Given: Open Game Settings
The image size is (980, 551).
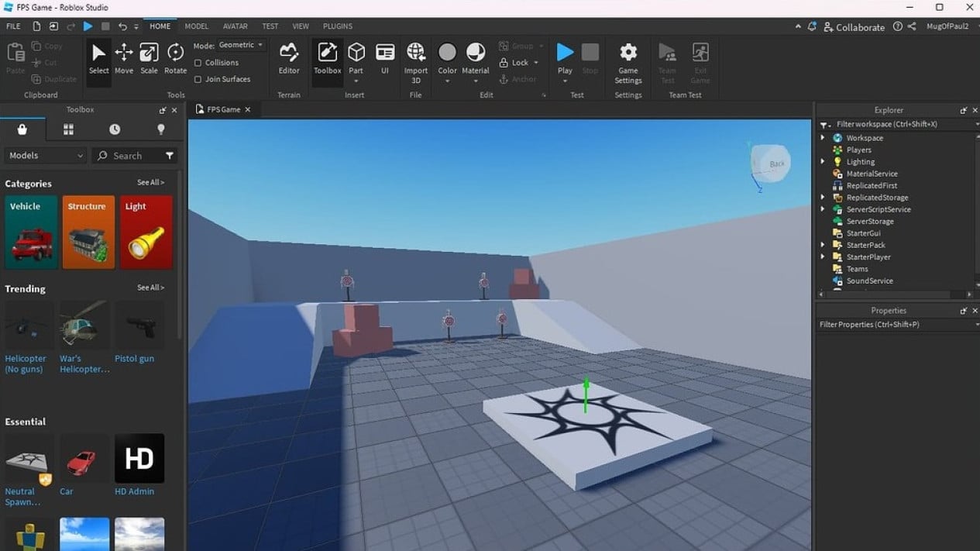Looking at the screenshot, I should (x=628, y=62).
